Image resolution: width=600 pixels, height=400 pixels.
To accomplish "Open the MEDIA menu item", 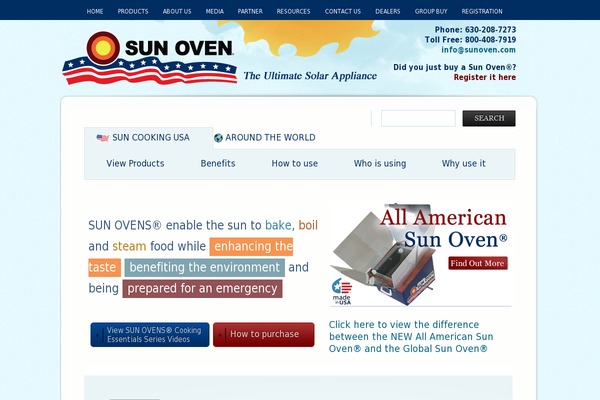I will [215, 11].
